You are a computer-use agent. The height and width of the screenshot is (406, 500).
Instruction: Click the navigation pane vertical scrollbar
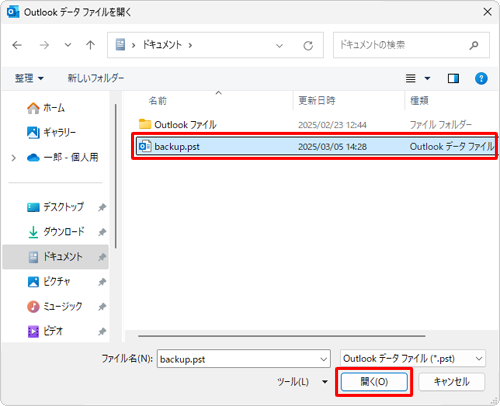[116, 176]
